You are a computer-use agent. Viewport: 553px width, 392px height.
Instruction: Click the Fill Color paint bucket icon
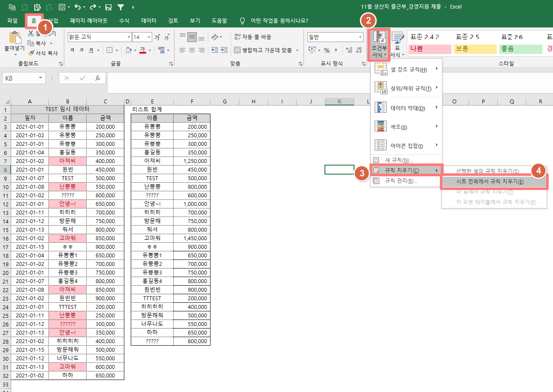(128, 50)
